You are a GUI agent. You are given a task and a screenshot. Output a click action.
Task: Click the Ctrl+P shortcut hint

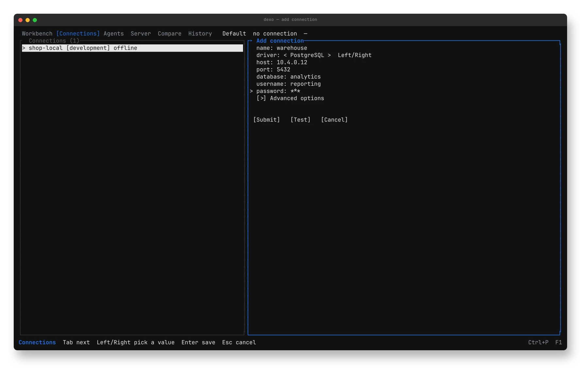[538, 342]
